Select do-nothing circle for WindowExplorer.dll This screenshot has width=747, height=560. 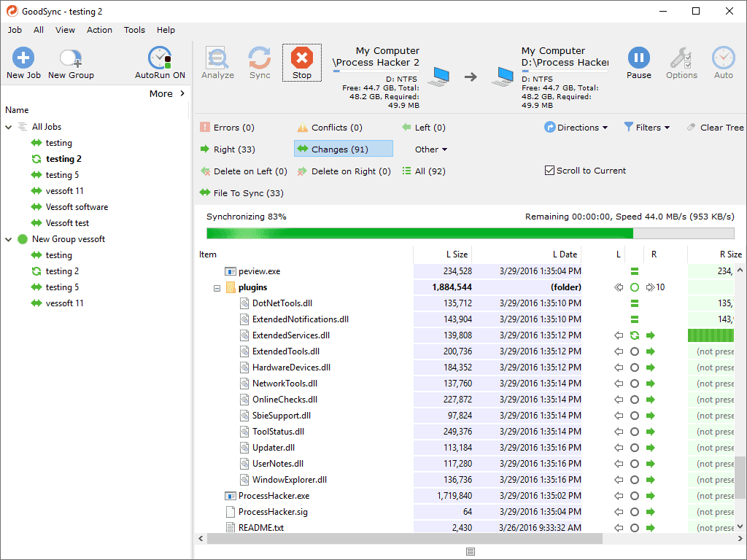pyautogui.click(x=634, y=480)
